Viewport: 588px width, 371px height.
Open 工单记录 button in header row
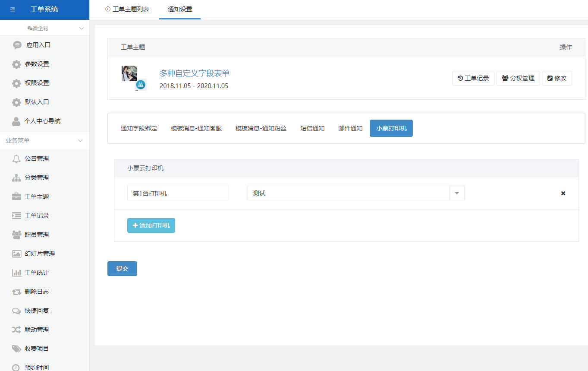(x=473, y=78)
